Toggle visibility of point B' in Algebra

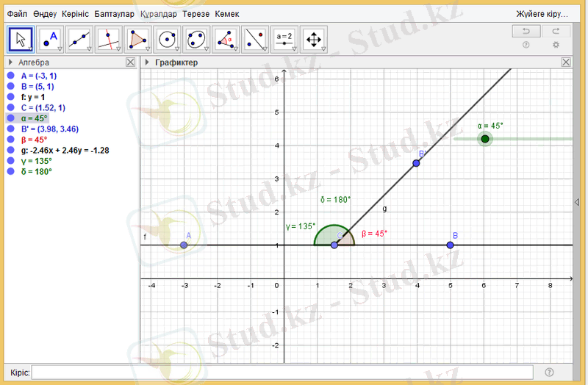(10, 129)
